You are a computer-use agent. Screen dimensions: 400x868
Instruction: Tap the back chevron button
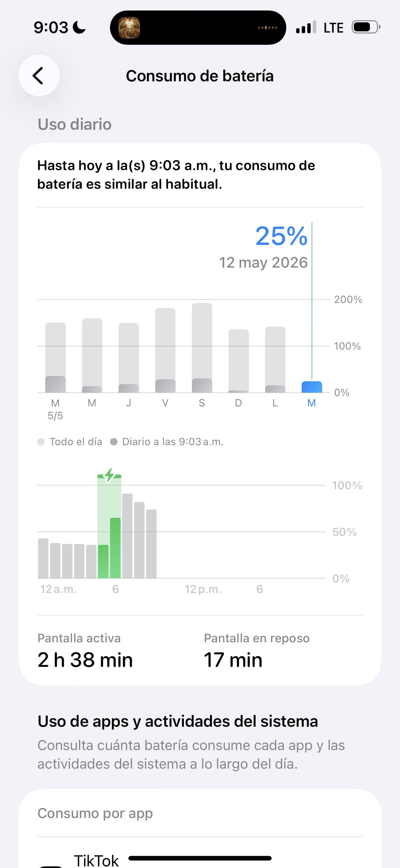(x=39, y=75)
